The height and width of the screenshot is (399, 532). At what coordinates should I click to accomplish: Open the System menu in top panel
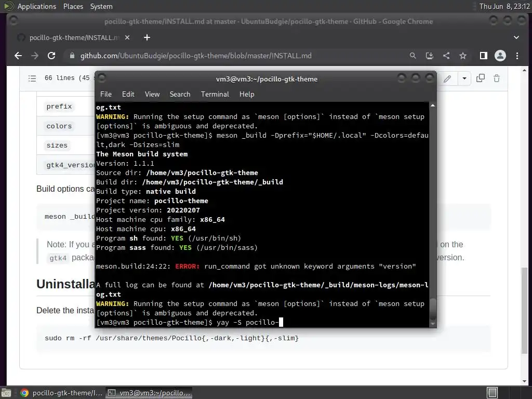click(101, 6)
